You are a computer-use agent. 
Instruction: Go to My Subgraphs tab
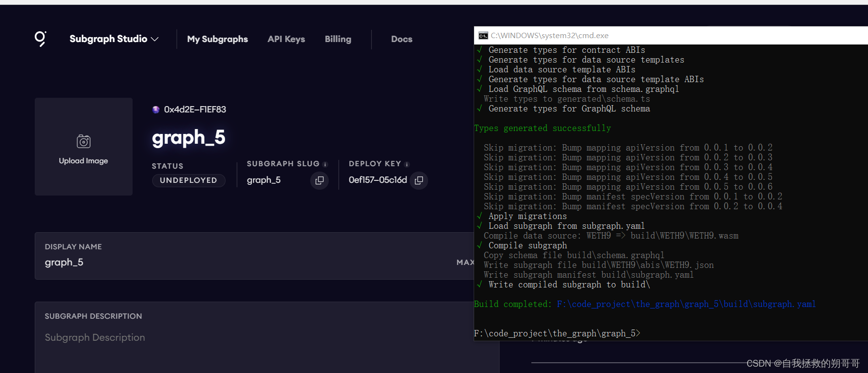click(217, 39)
